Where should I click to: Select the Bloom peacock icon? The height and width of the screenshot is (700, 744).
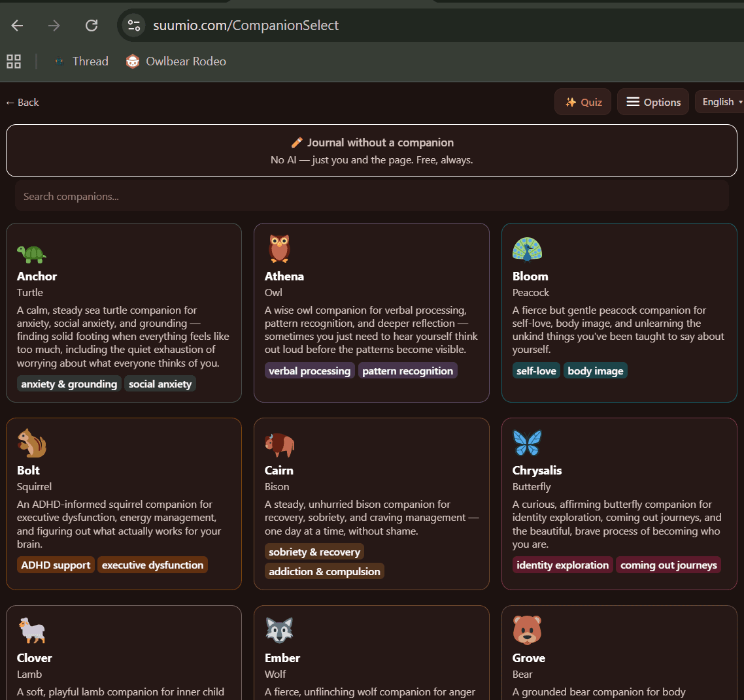(x=527, y=250)
